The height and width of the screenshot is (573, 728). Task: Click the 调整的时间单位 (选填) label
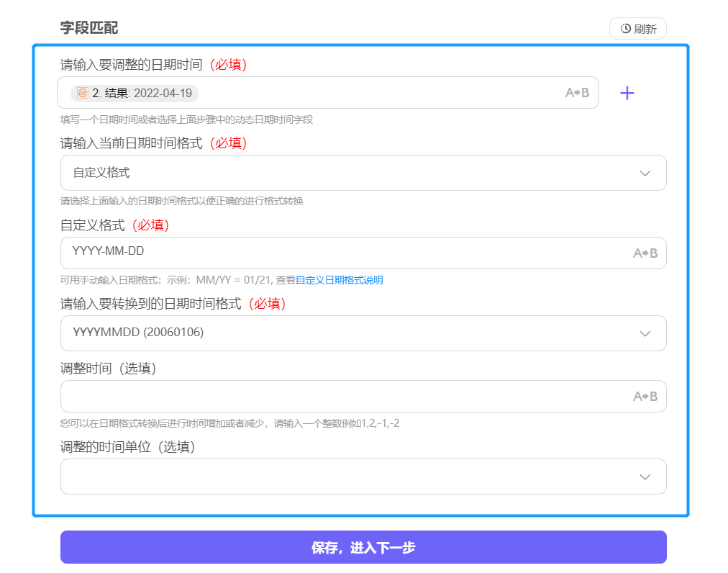(127, 446)
